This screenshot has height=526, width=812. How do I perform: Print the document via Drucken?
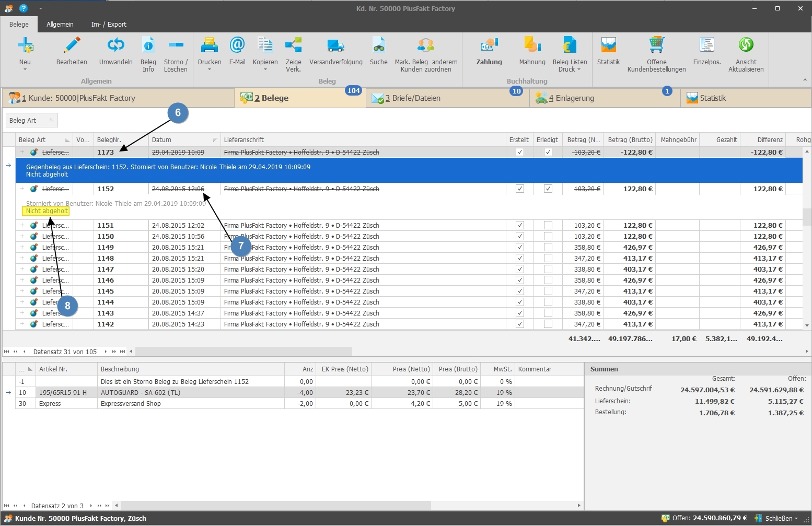pos(210,46)
